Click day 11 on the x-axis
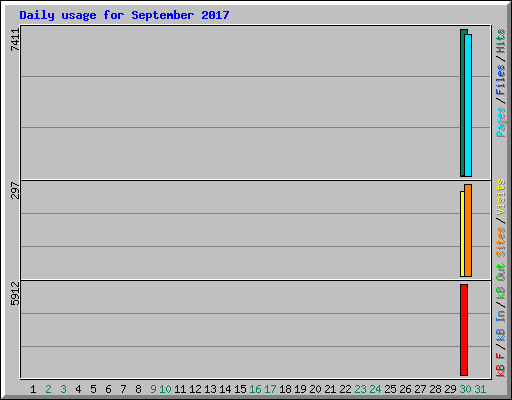The image size is (512, 400). click(180, 389)
